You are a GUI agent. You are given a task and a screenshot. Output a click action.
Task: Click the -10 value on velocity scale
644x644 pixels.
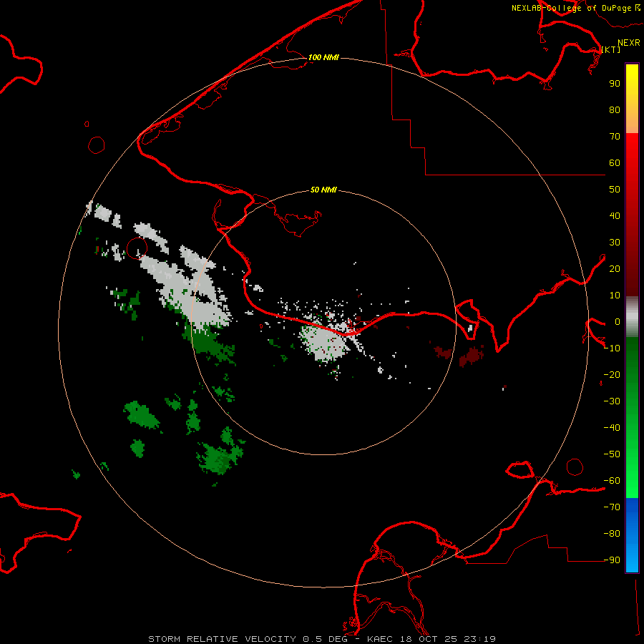coord(612,348)
